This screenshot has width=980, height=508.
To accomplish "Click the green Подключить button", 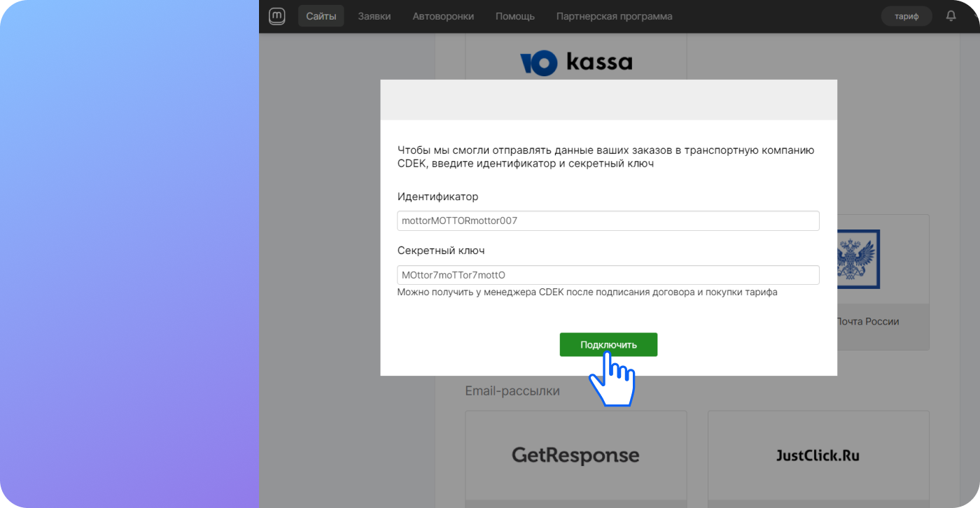I will click(x=608, y=345).
